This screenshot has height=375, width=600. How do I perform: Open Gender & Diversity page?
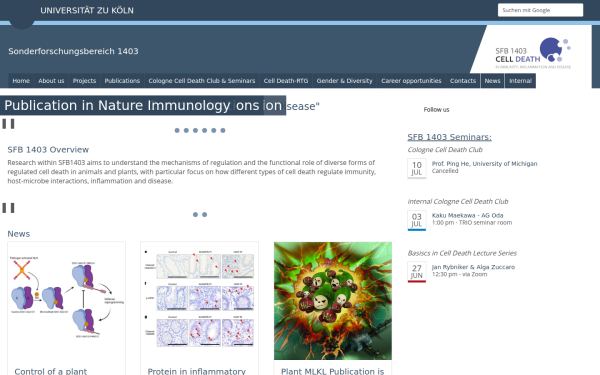point(344,81)
